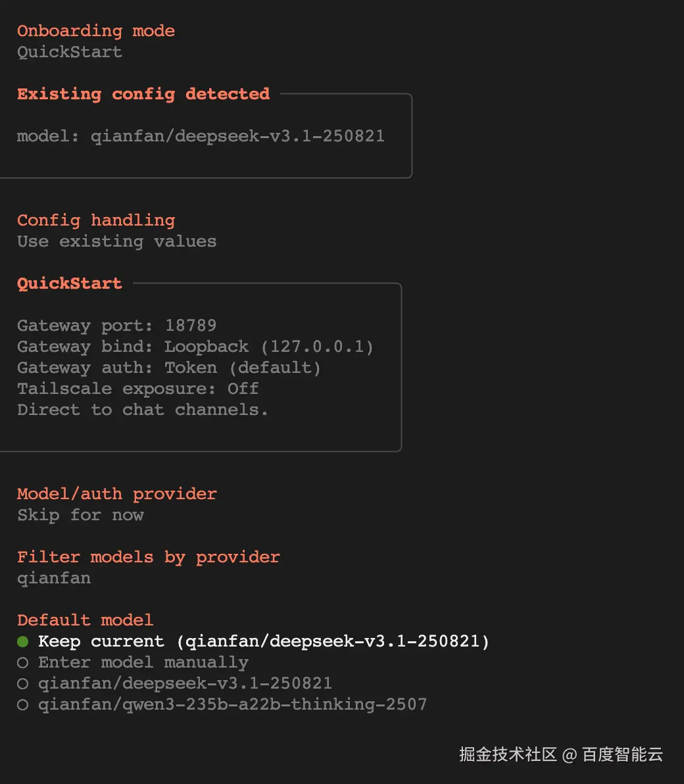
Task: Click the model line in the existing config box
Action: coord(201,136)
